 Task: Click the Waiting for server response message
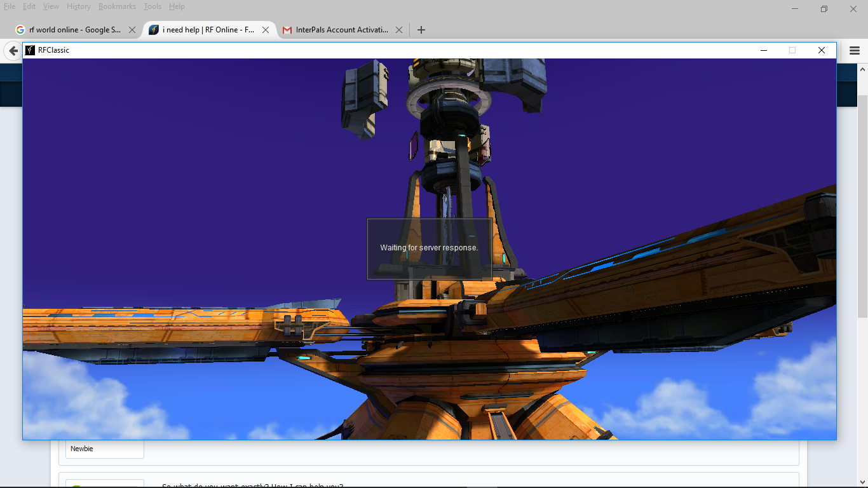click(x=429, y=248)
